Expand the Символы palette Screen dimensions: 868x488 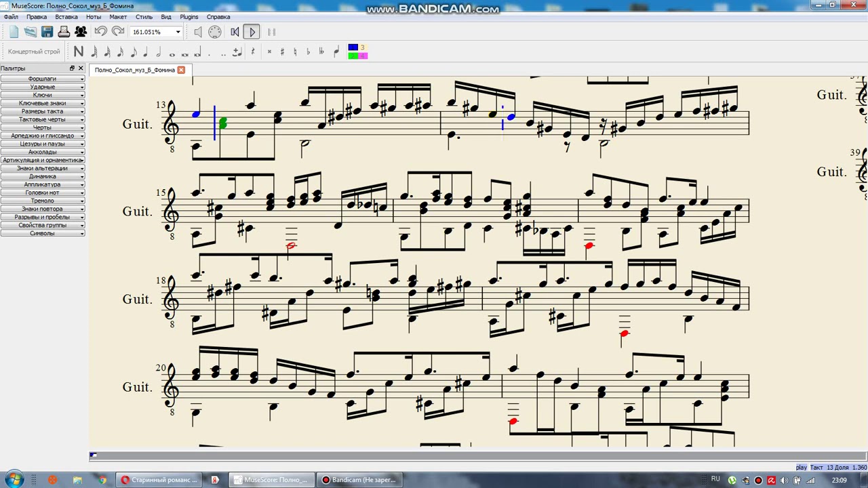point(43,233)
